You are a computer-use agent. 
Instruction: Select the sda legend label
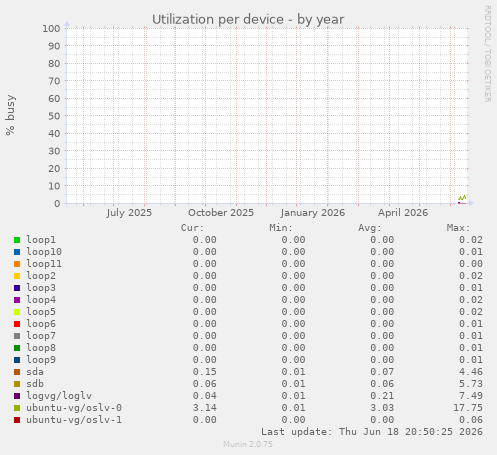click(35, 372)
